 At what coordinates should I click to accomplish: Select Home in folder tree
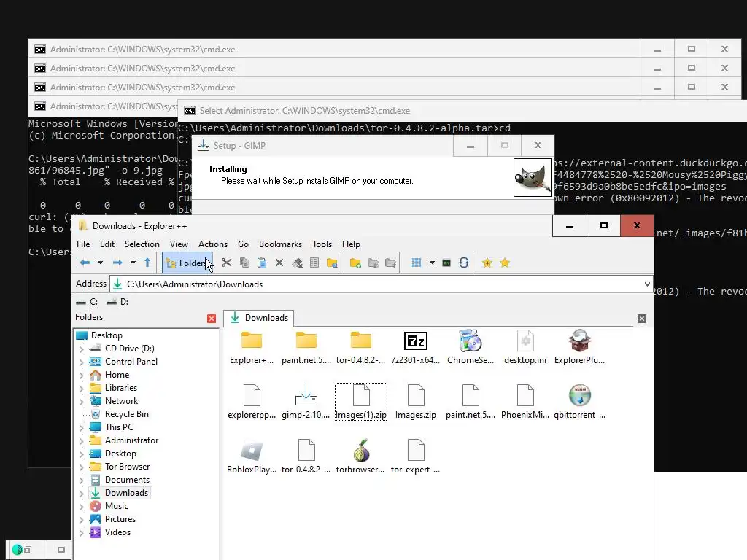pyautogui.click(x=117, y=375)
